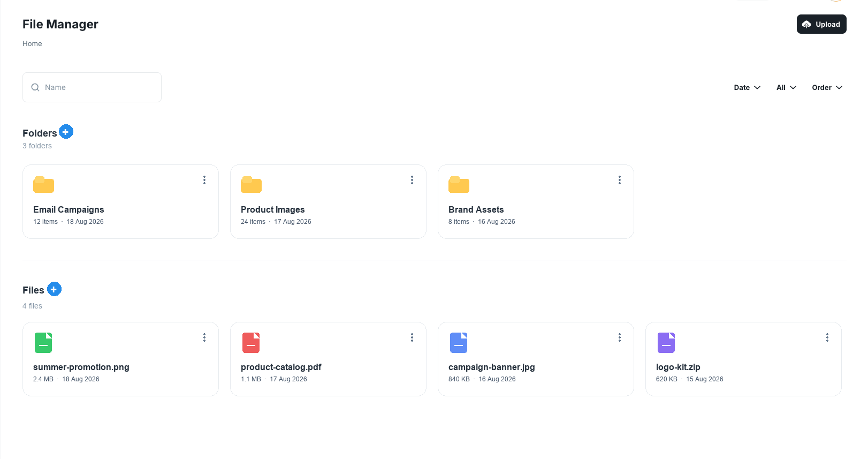
Task: Open product-catalog.pdf options menu
Action: pyautogui.click(x=412, y=337)
